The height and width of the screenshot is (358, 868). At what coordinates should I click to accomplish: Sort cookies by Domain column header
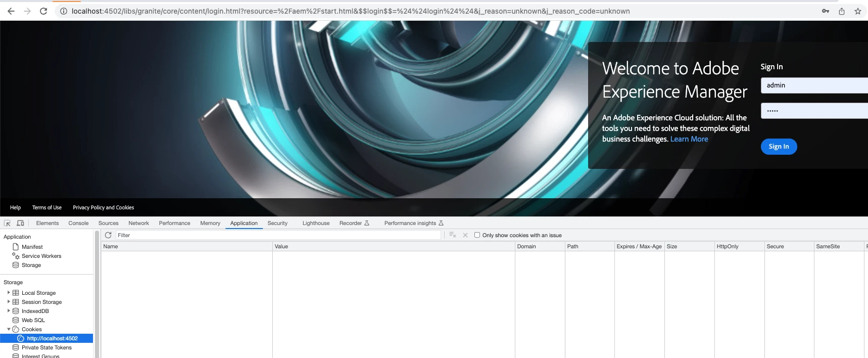point(540,246)
